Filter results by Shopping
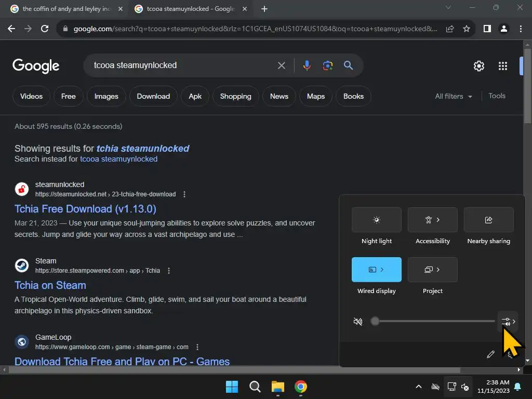The height and width of the screenshot is (399, 532). point(235,96)
